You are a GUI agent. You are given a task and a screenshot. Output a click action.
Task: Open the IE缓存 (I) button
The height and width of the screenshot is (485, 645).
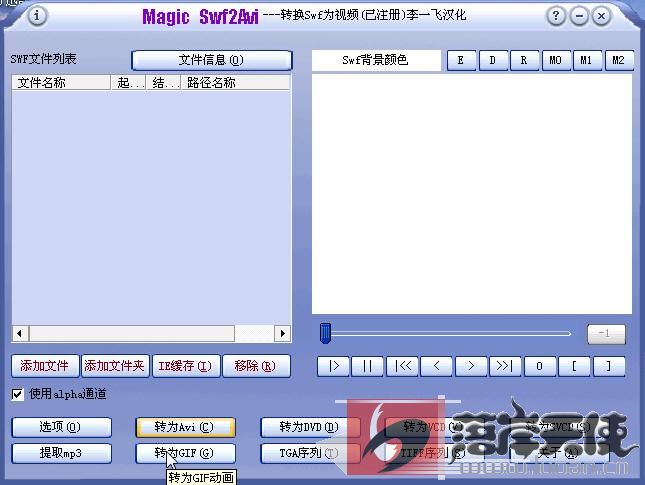(x=186, y=366)
